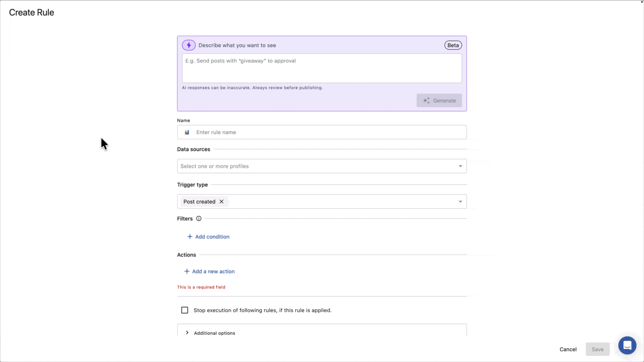Open the Trigger type dropdown arrow

click(460, 202)
